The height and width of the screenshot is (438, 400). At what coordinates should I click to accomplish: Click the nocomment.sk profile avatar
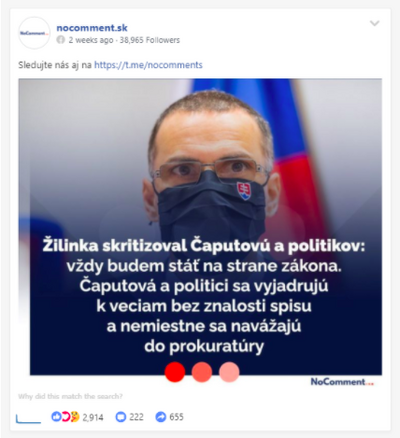pos(34,33)
